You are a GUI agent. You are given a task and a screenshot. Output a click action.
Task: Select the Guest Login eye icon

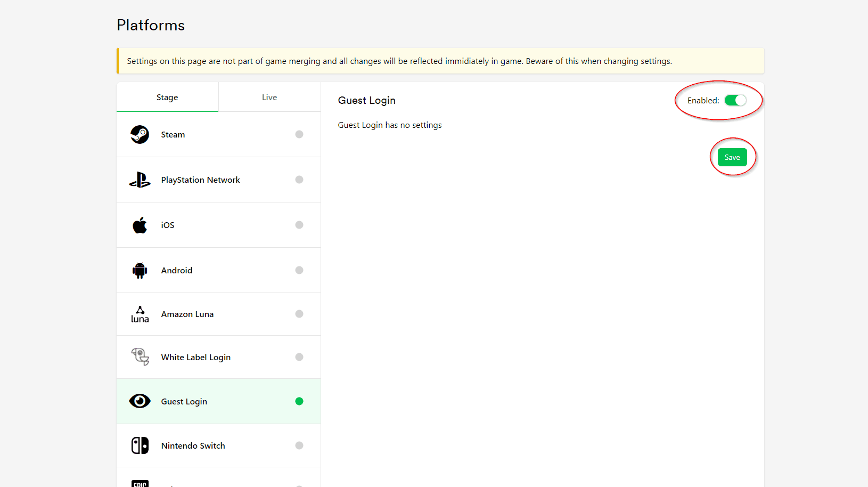[140, 401]
